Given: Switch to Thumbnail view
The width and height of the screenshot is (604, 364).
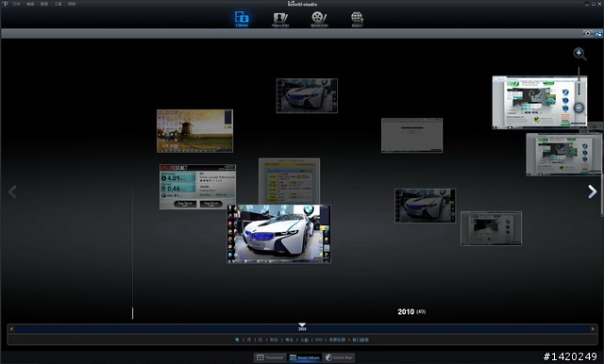Looking at the screenshot, I should [270, 357].
